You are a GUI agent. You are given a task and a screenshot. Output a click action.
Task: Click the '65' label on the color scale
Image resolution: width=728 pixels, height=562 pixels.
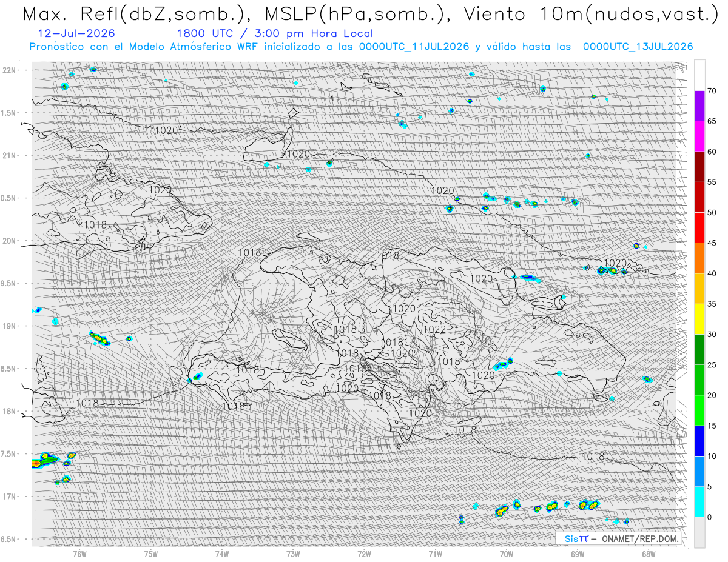tap(712, 121)
